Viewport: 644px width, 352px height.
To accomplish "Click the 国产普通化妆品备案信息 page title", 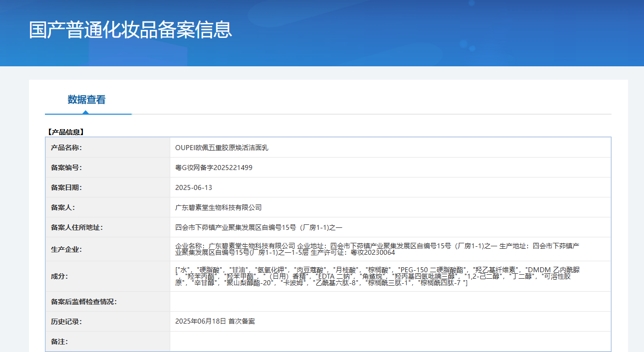I will click(130, 30).
